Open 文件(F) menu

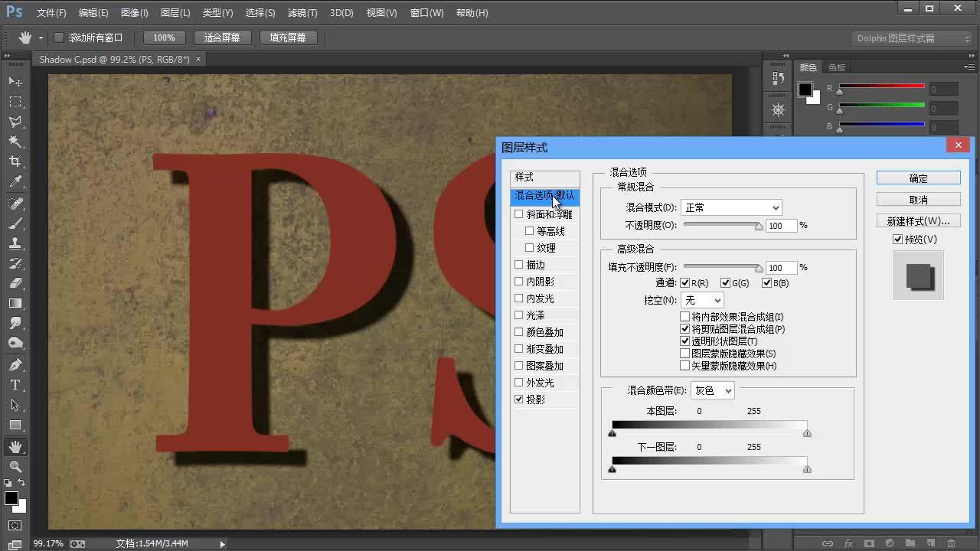pyautogui.click(x=51, y=13)
